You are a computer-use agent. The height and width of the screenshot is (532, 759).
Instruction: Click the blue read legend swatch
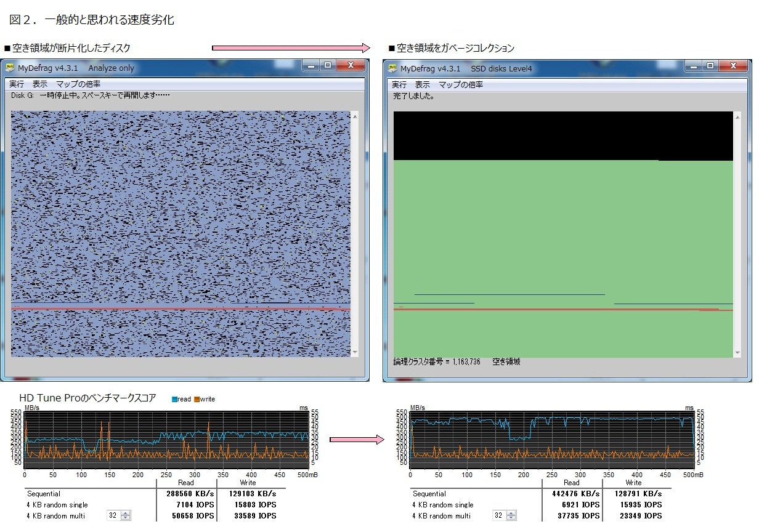coord(174,400)
